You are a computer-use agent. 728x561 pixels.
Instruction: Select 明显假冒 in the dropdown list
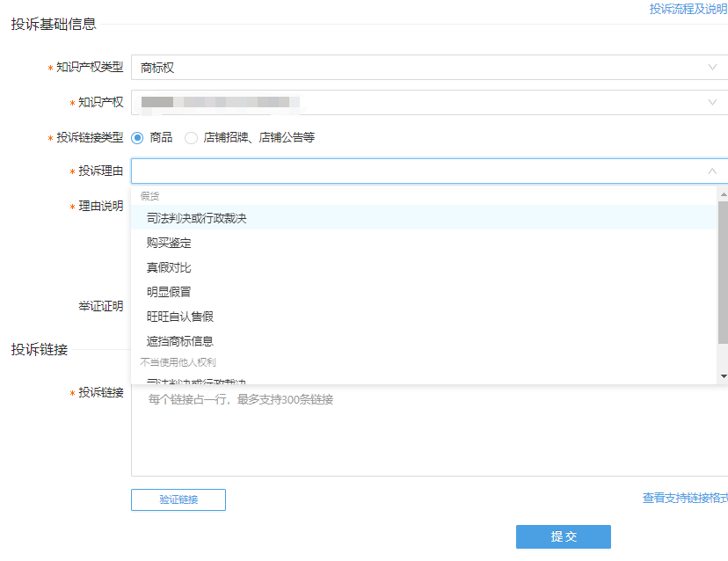tap(171, 291)
